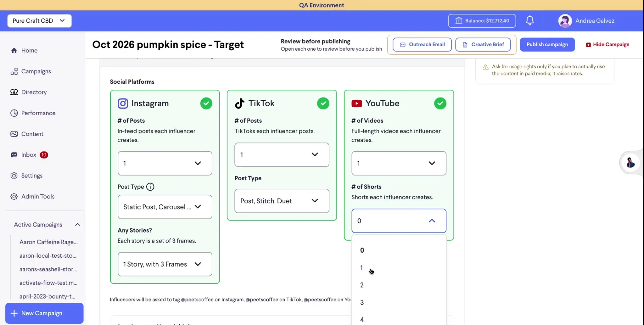Image resolution: width=644 pixels, height=325 pixels.
Task: Show Post Type info tooltip icon
Action: 150,187
